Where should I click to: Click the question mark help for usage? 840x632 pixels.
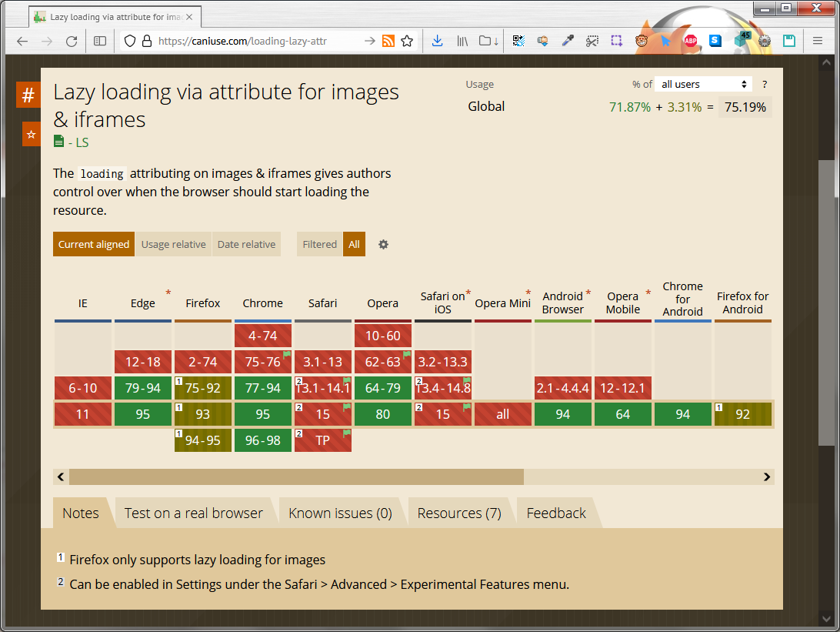765,84
